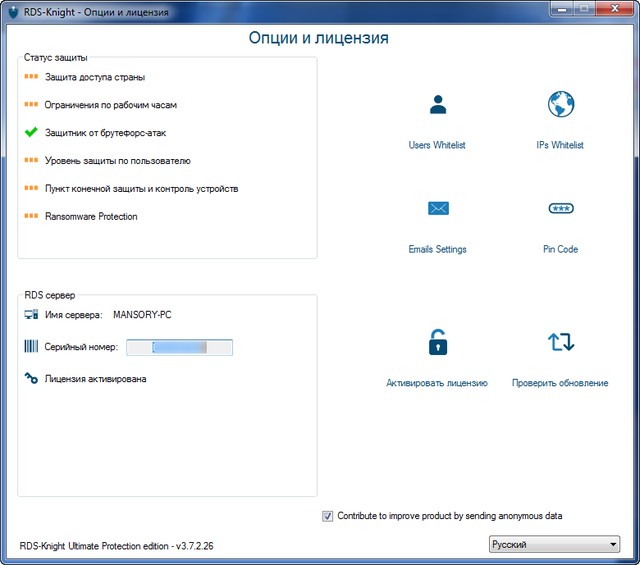The height and width of the screenshot is (565, 640).
Task: Select Ransomware Protection text
Action: click(x=91, y=216)
